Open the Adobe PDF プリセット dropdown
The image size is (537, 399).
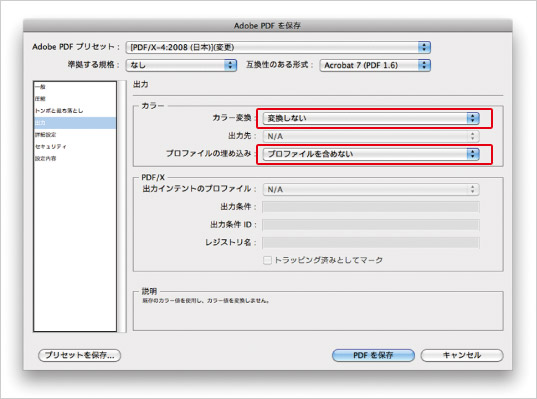coord(278,47)
